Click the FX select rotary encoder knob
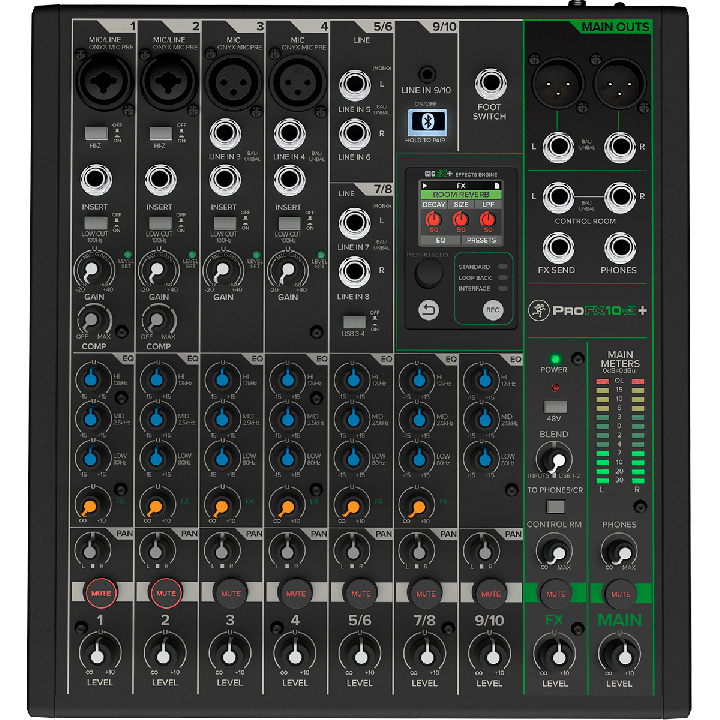The width and height of the screenshot is (720, 720). point(428,272)
